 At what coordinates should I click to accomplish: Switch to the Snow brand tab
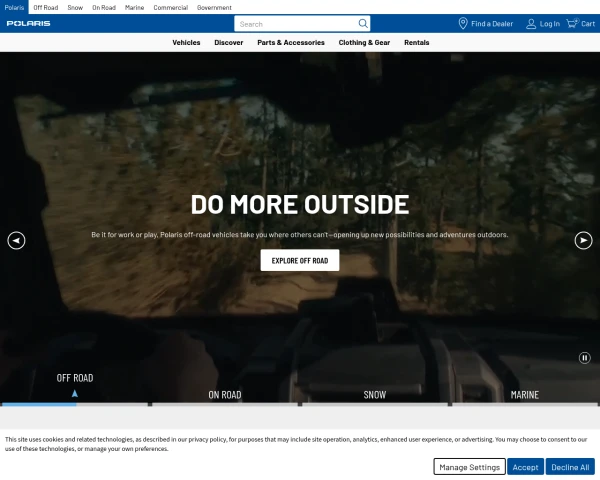[75, 7]
